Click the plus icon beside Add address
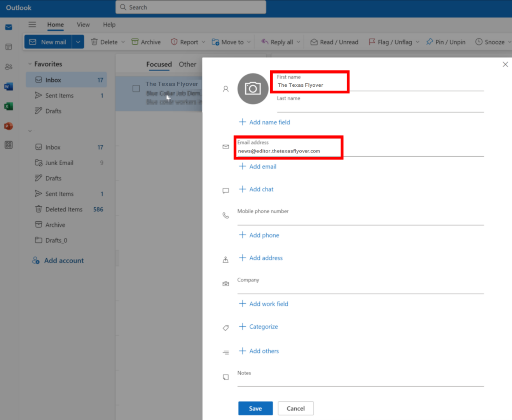The width and height of the screenshot is (512, 420). coord(242,258)
